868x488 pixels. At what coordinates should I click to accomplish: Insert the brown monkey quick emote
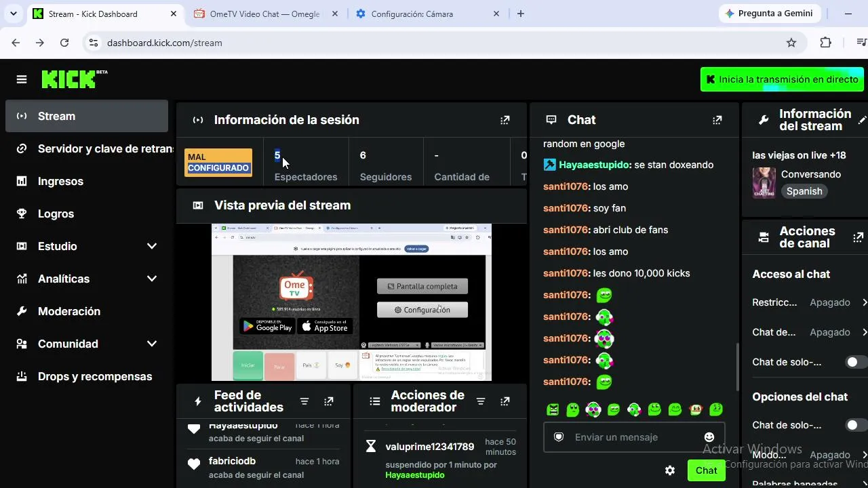(x=695, y=409)
